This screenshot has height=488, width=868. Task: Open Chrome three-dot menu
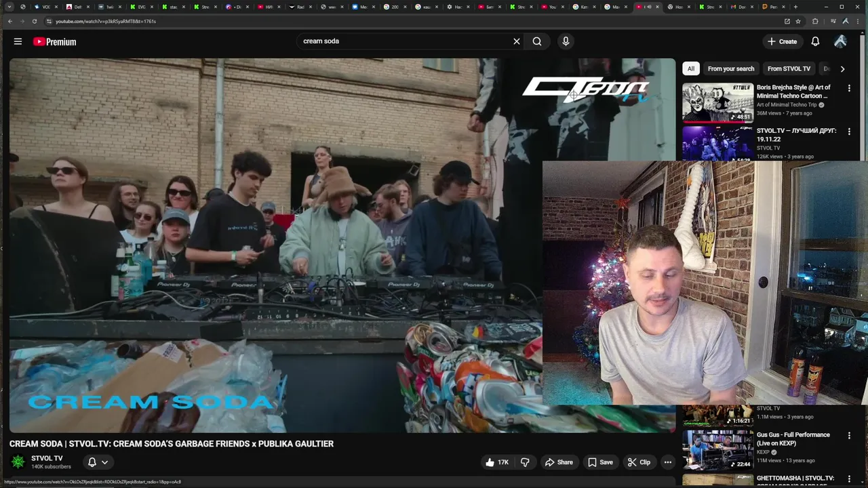pyautogui.click(x=858, y=21)
